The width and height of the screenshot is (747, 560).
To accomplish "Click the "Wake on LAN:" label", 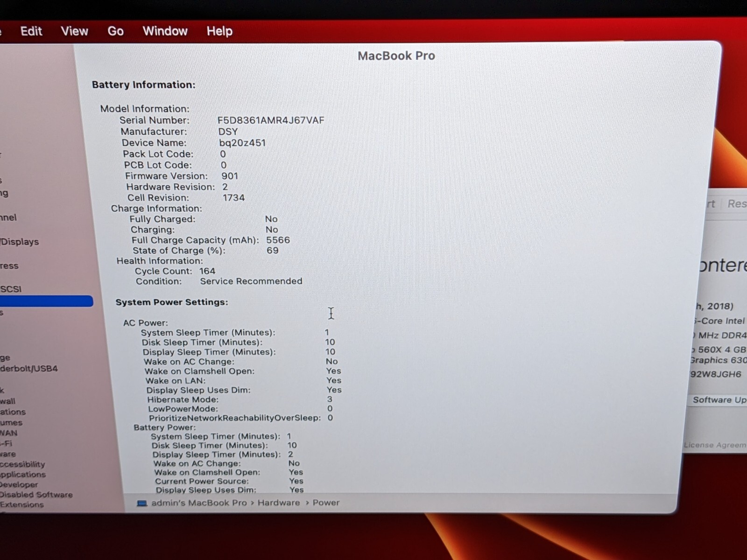I will click(x=176, y=380).
